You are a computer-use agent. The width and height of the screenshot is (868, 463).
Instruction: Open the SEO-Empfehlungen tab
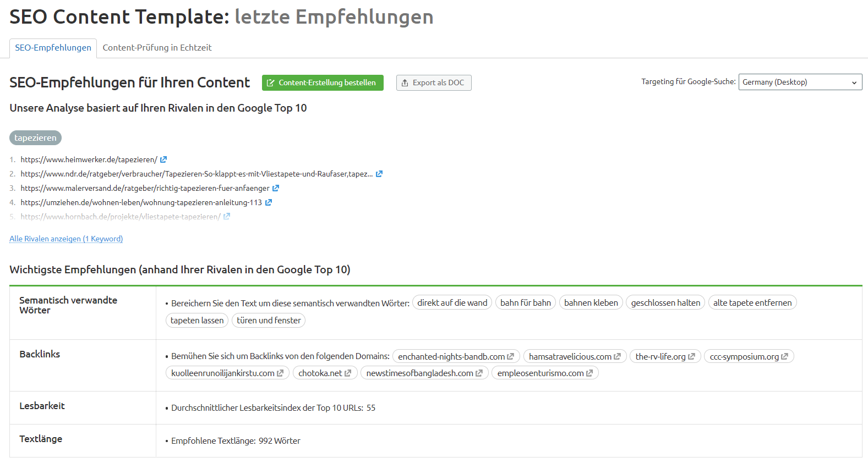pos(53,48)
